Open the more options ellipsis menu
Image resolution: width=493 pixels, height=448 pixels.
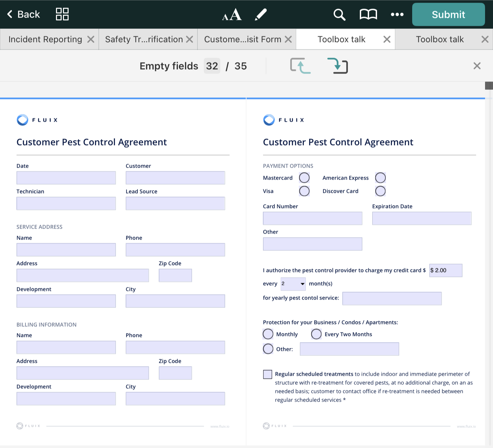click(397, 15)
